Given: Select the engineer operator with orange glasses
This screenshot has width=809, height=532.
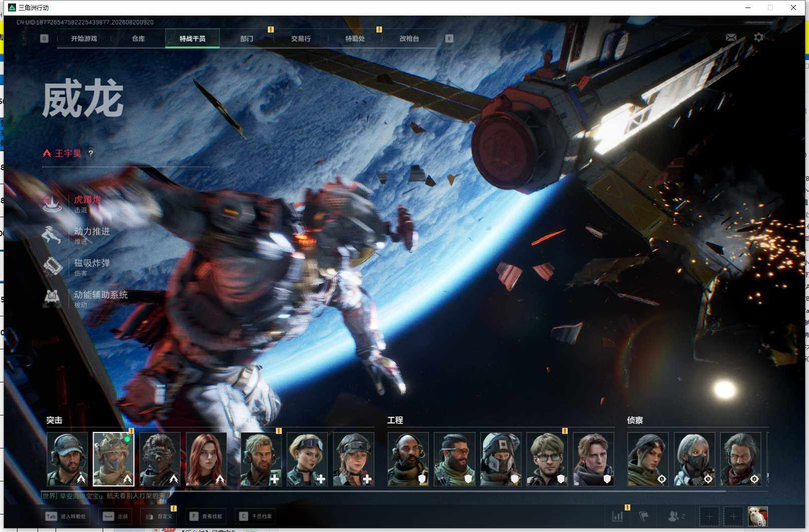Looking at the screenshot, I should (454, 459).
